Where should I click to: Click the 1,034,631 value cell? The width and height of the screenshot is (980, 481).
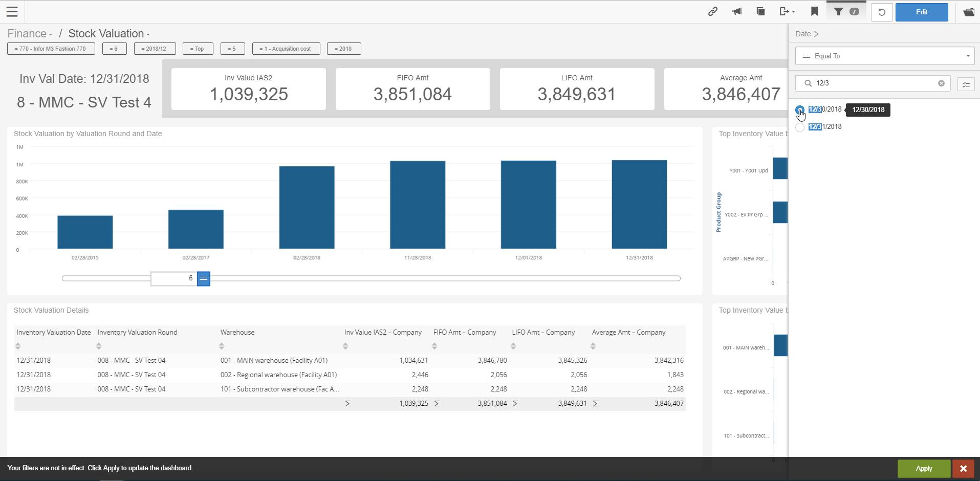(x=413, y=360)
